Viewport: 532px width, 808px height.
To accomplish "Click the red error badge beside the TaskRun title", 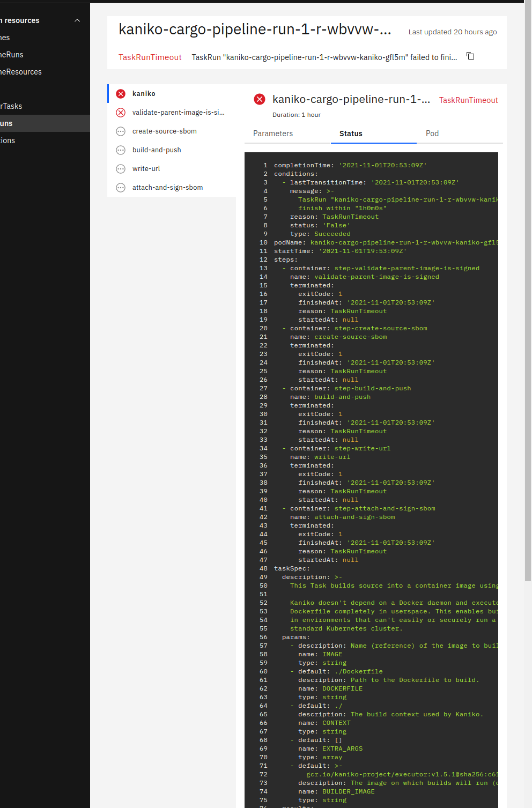I will click(260, 99).
